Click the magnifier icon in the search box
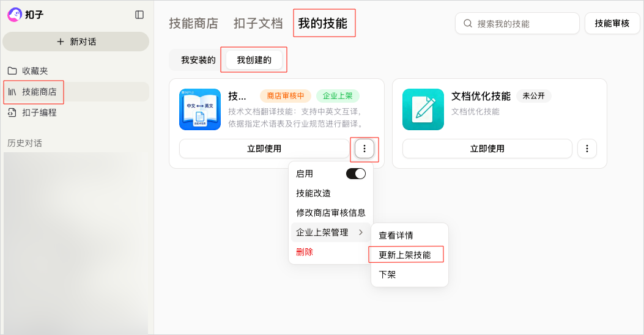644x335 pixels. point(468,24)
